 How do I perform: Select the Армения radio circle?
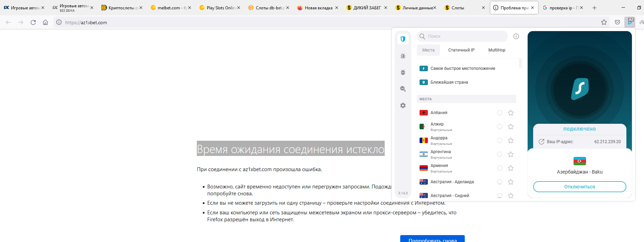(500, 168)
